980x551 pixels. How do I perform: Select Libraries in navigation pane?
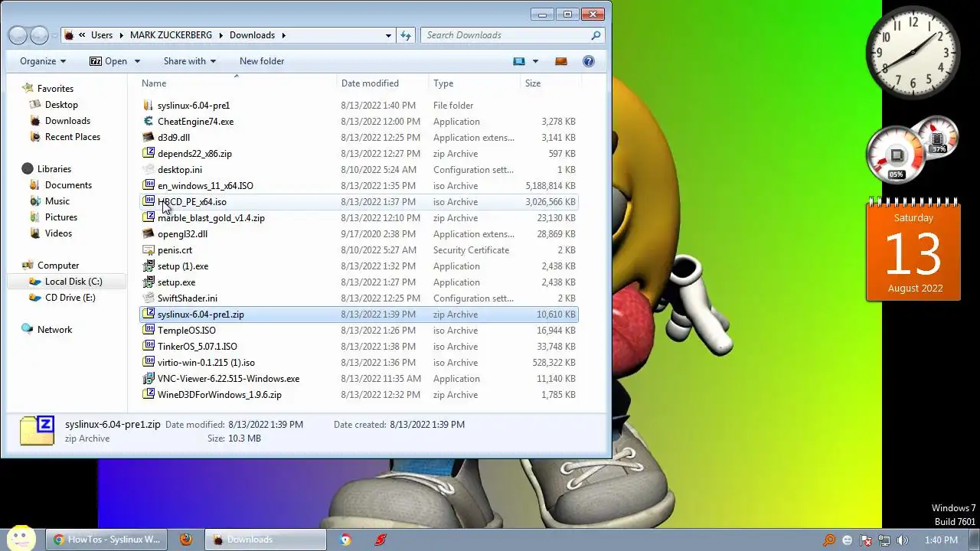click(54, 169)
